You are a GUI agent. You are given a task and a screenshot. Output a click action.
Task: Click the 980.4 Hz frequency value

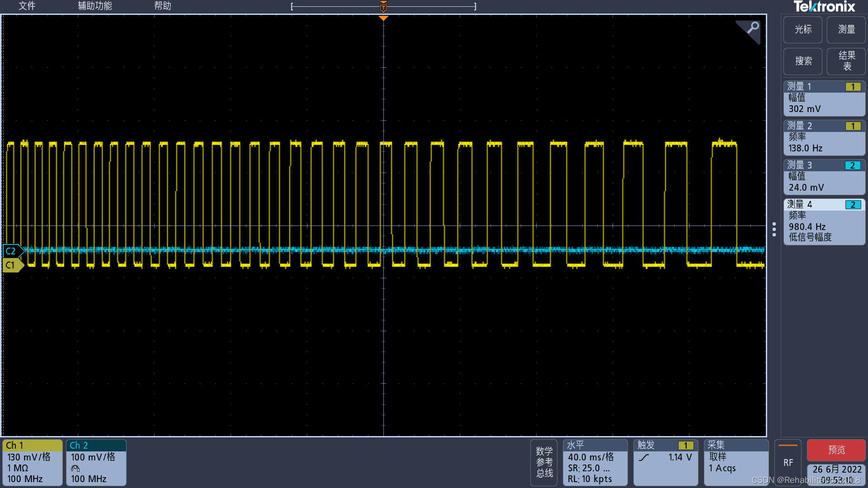[807, 227]
